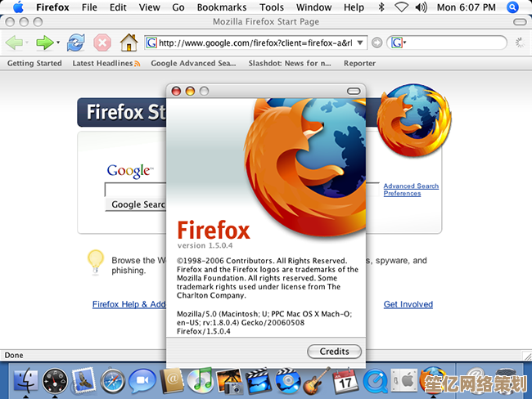532x399 pixels.
Task: Open iCal calendar in the Dock
Action: point(345,380)
